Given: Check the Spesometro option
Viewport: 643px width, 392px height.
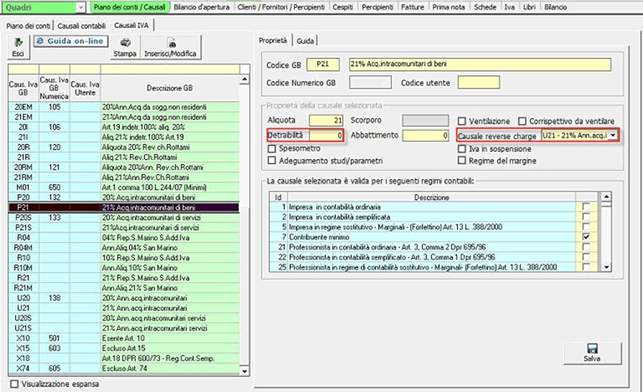Looking at the screenshot, I should [271, 148].
